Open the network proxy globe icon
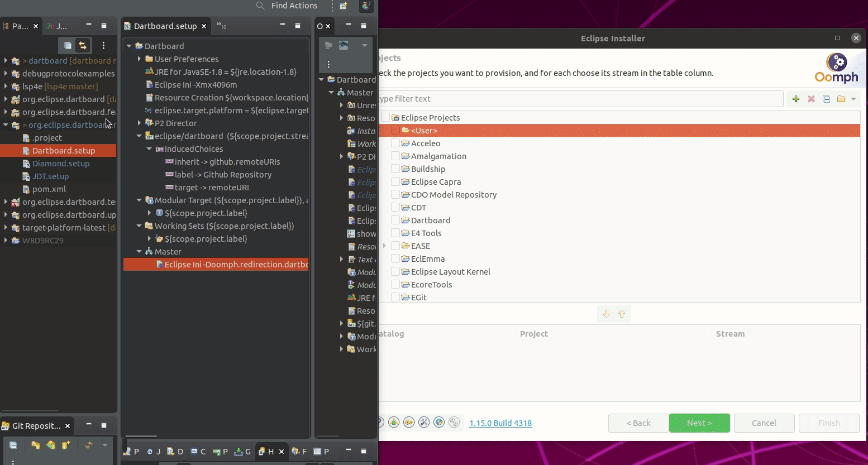 pyautogui.click(x=439, y=423)
